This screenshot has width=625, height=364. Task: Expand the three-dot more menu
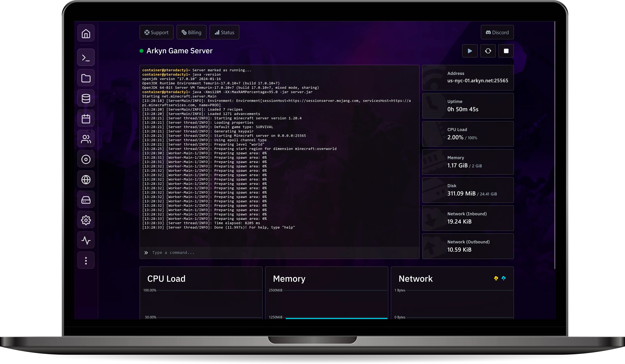click(86, 260)
